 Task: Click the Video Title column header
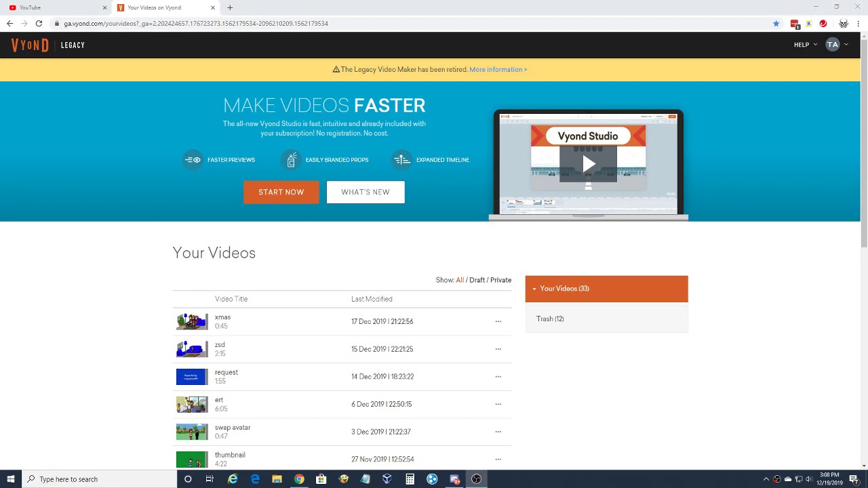pyautogui.click(x=231, y=299)
